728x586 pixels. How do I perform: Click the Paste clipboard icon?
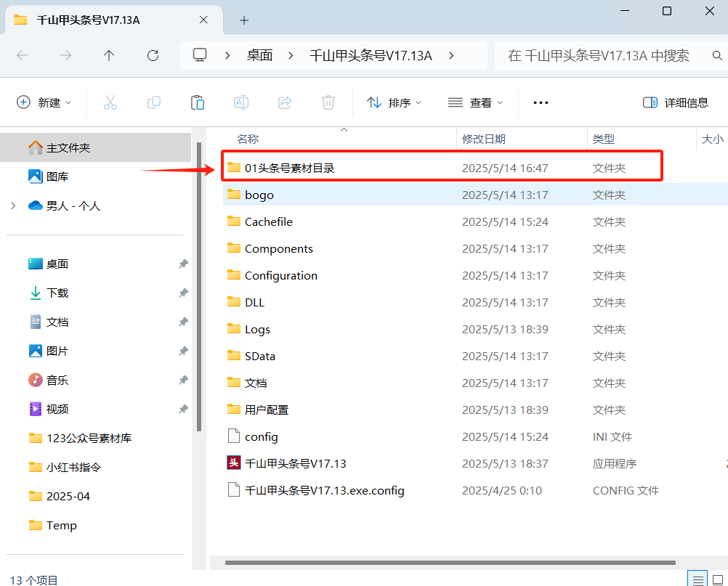198,102
